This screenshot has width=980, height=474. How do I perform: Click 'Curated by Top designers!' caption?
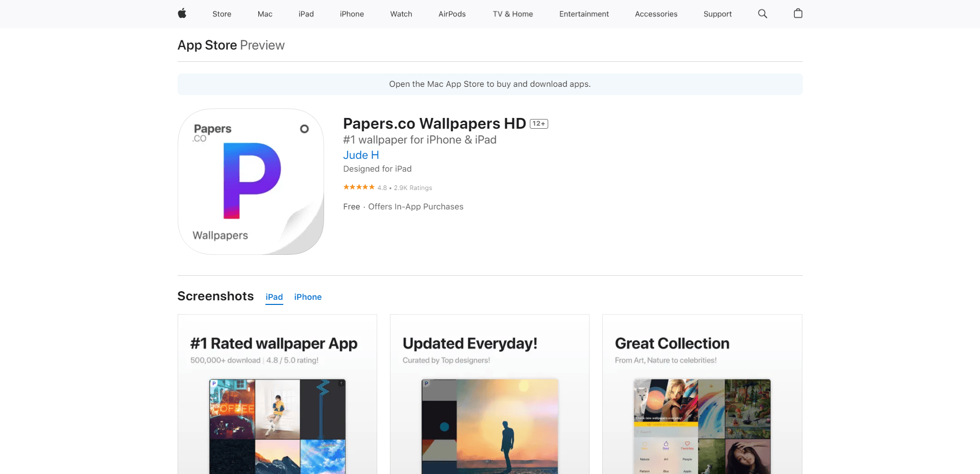click(446, 360)
